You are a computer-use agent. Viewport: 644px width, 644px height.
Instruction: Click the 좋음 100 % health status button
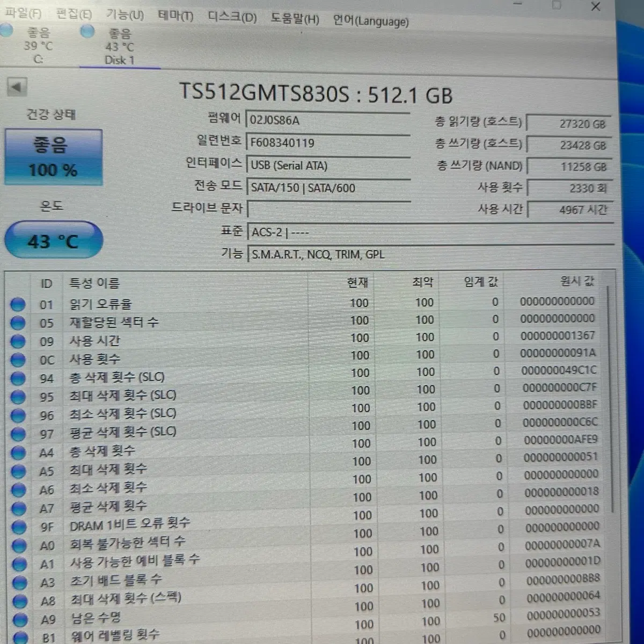(53, 157)
